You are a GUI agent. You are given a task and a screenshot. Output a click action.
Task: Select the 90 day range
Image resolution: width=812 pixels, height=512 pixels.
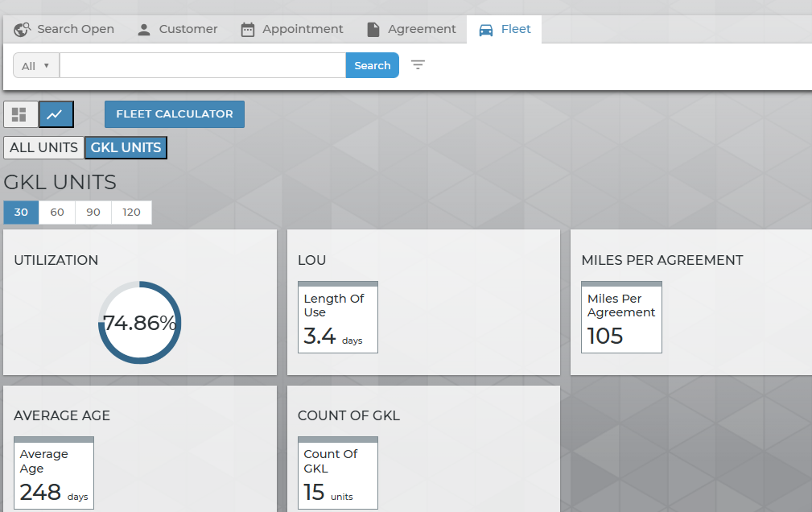[x=93, y=213]
